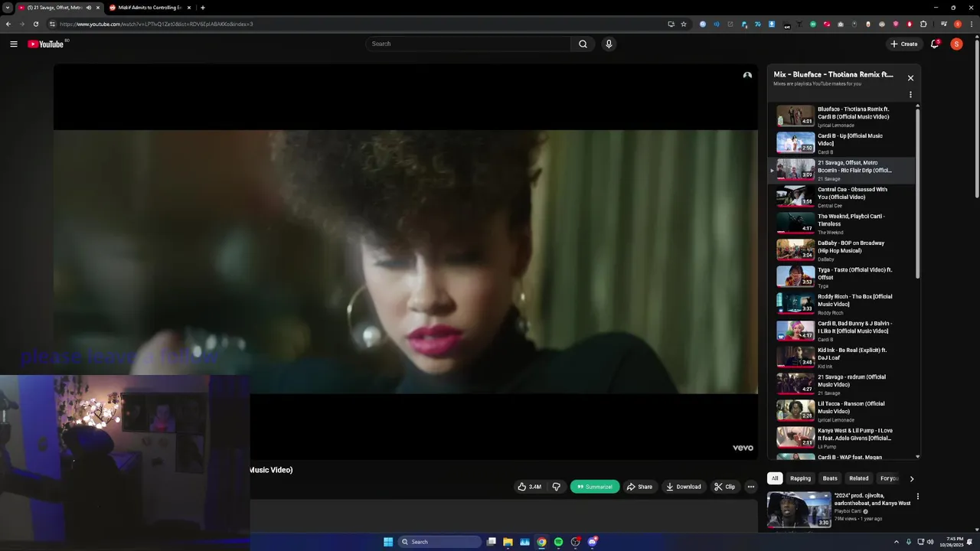Submit with the search magnifier button

point(583,44)
